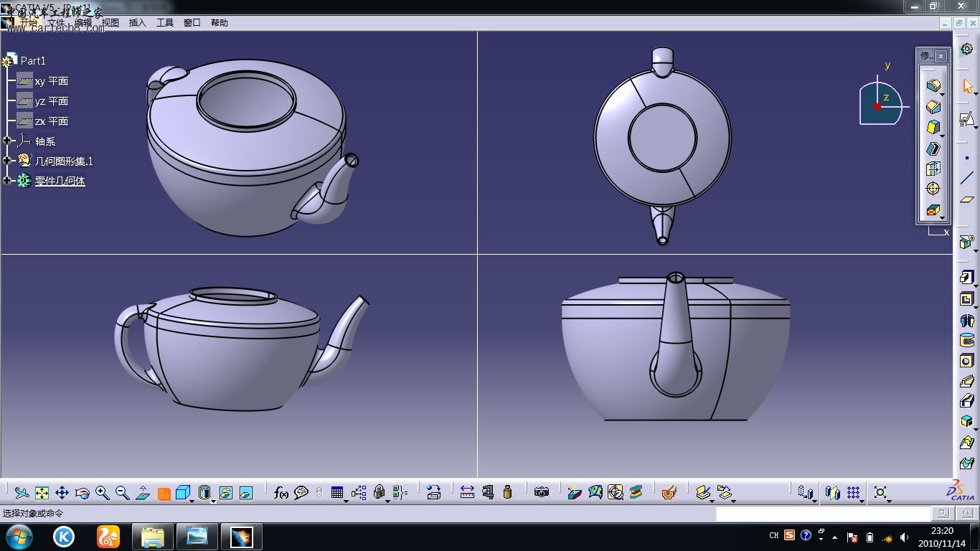
Task: Select the xy 平面 item in tree
Action: (51, 81)
